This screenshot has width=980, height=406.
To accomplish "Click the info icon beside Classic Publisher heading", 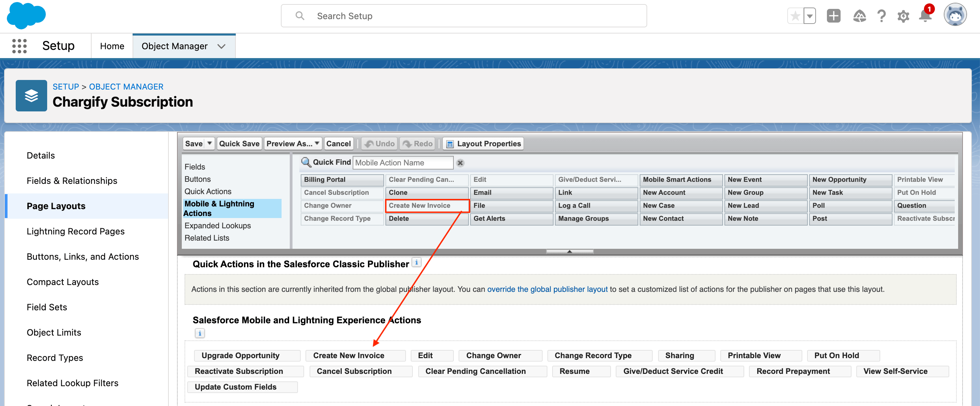I will (417, 262).
